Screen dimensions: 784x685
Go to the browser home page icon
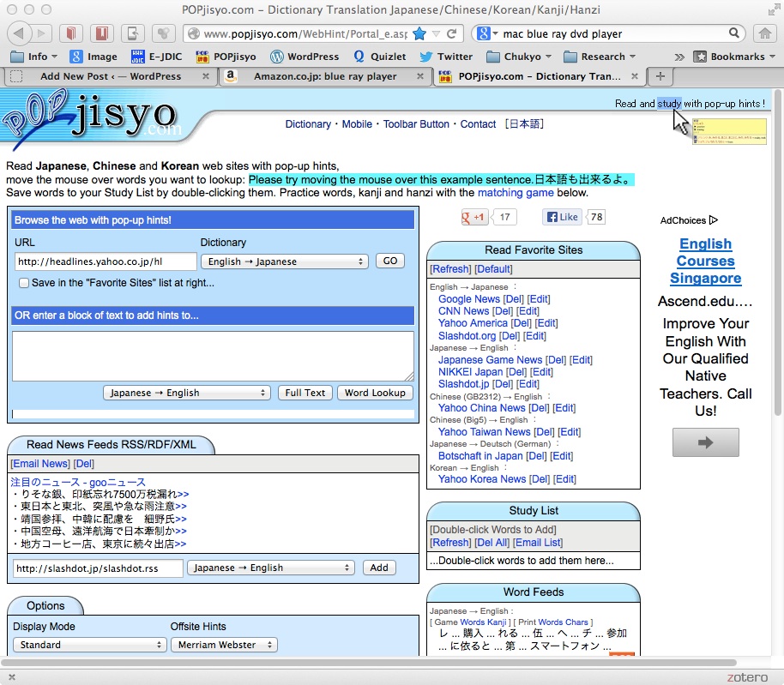tap(764, 33)
